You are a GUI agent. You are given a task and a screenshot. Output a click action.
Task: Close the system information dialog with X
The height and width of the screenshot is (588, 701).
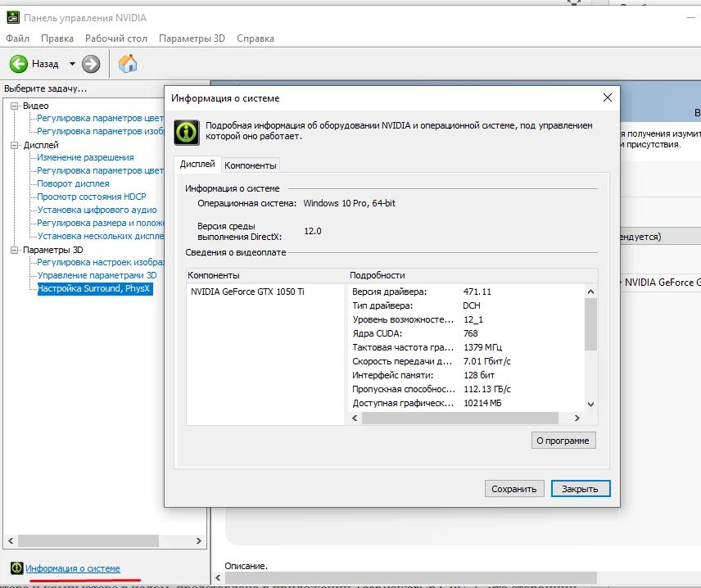coord(607,97)
